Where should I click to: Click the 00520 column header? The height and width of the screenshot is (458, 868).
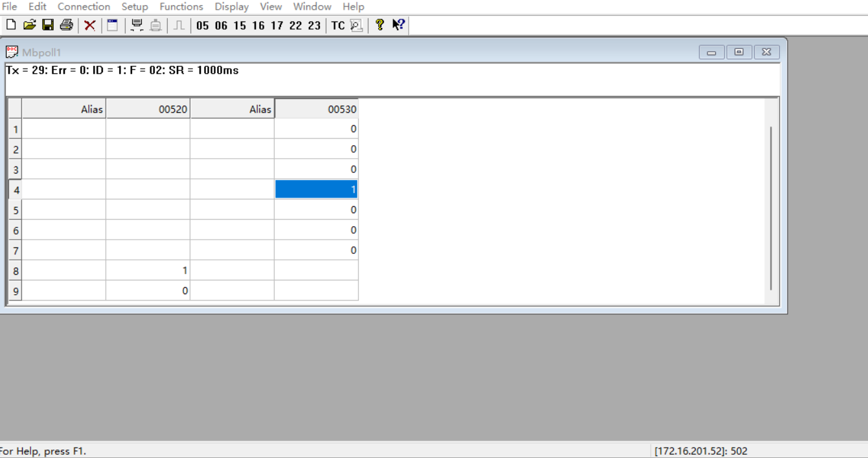pos(148,109)
